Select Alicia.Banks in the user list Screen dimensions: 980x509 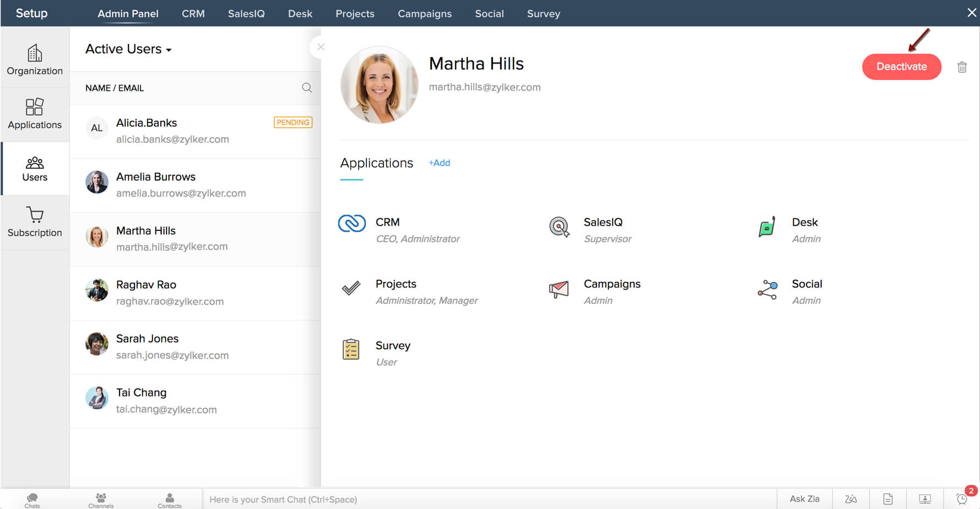196,131
